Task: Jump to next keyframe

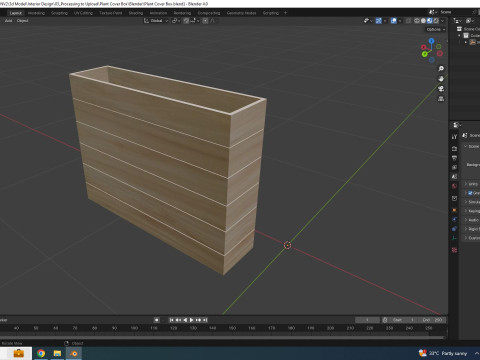Action: tap(198, 320)
